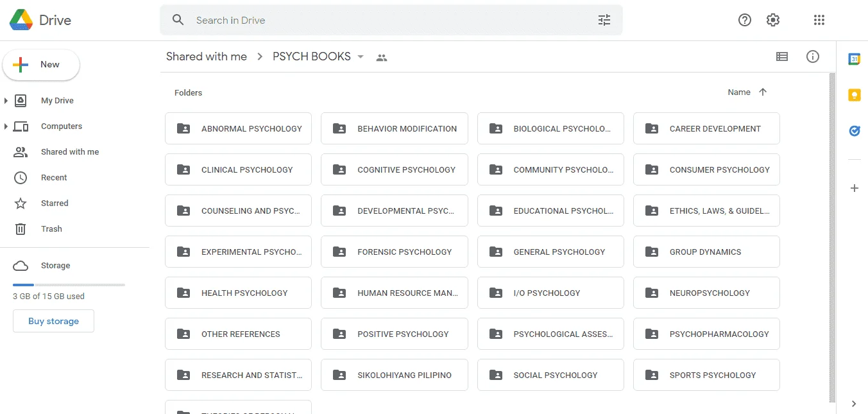868x414 pixels.
Task: Select HUMAN RESOURCE MAN... folder
Action: point(395,293)
